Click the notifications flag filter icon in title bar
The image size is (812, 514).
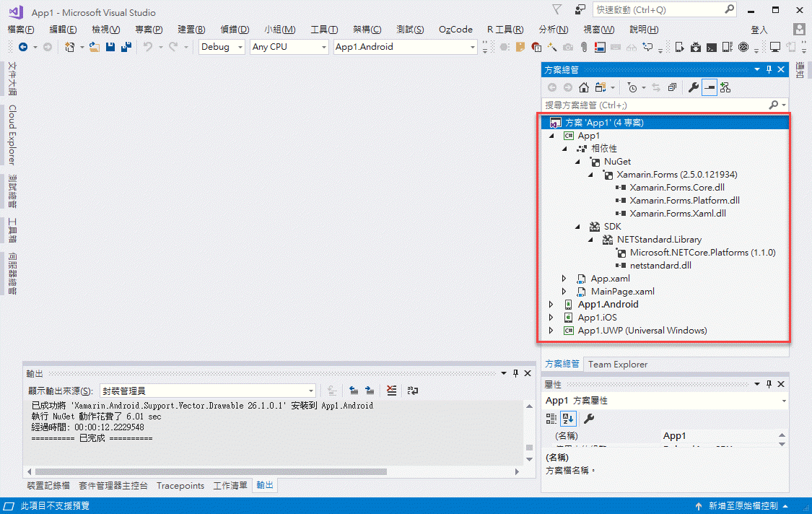click(557, 9)
